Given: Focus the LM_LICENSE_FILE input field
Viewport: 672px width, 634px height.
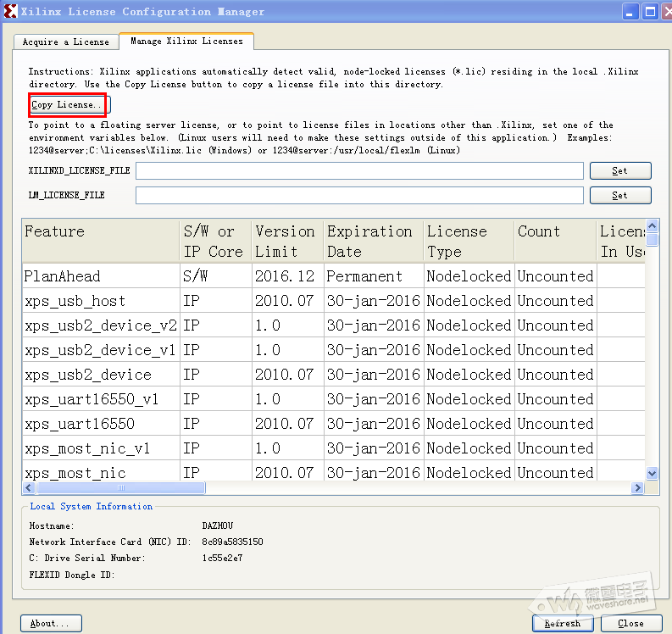Looking at the screenshot, I should click(359, 196).
